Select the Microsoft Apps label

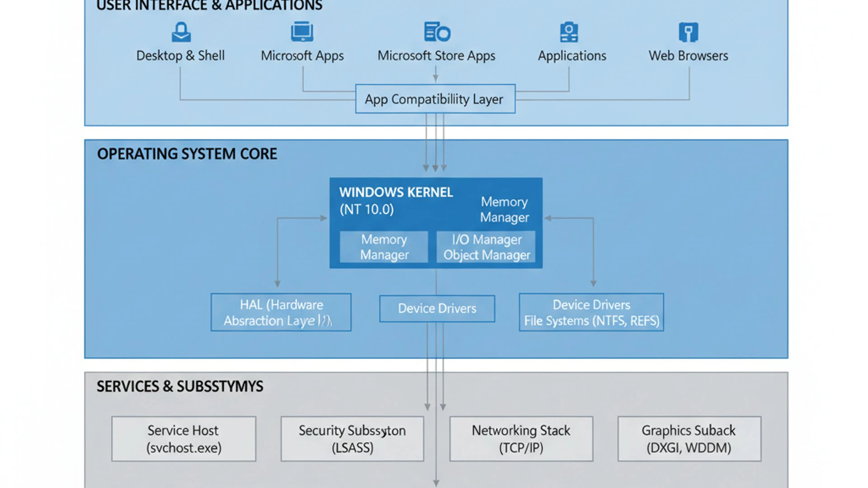point(302,56)
